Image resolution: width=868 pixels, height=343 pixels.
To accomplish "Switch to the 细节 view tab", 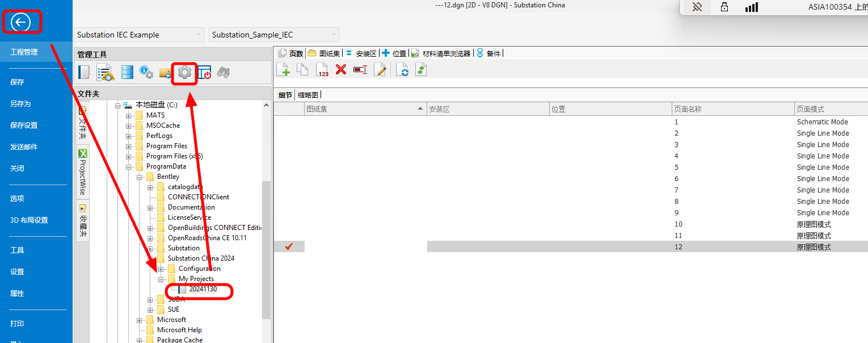I will coord(285,95).
